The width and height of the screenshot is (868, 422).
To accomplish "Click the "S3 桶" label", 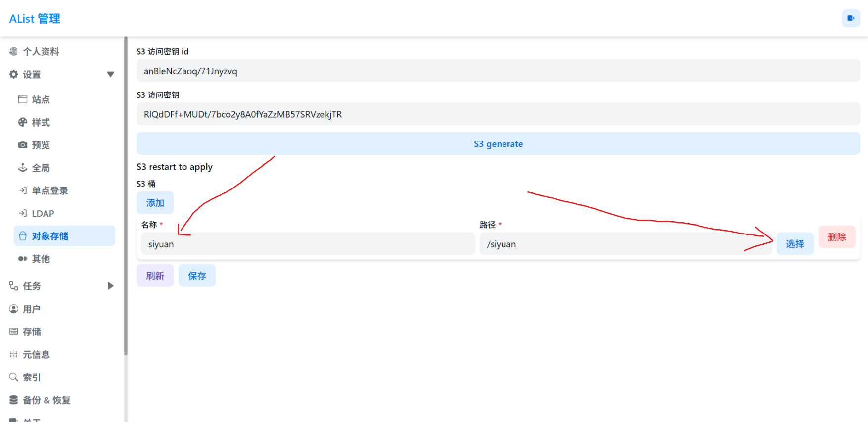I will point(146,184).
